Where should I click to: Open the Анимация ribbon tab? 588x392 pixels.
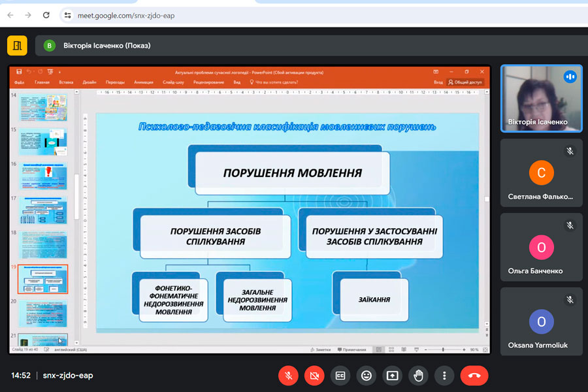click(x=144, y=82)
